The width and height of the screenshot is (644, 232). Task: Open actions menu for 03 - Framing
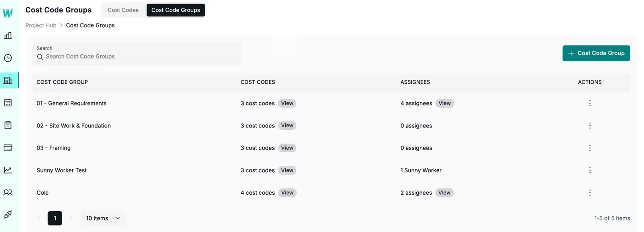click(590, 148)
